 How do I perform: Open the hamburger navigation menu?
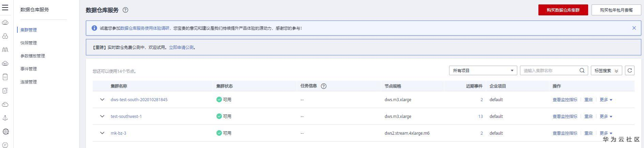[5, 8]
